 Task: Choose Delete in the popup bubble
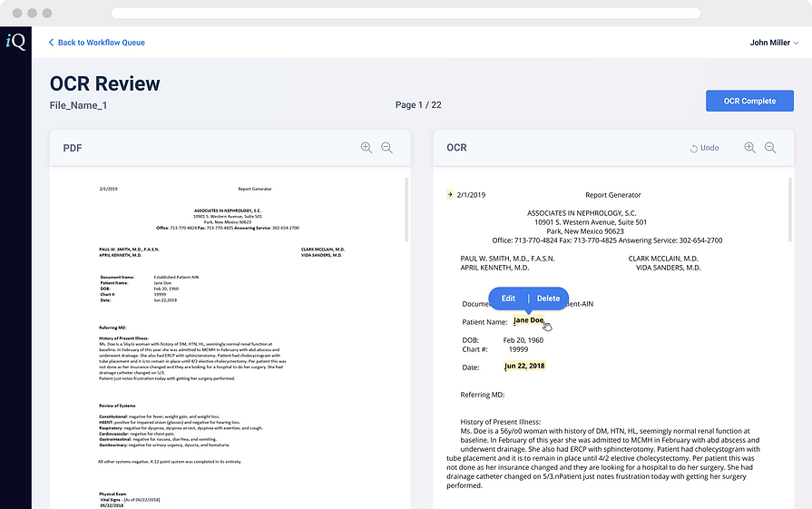pyautogui.click(x=548, y=299)
